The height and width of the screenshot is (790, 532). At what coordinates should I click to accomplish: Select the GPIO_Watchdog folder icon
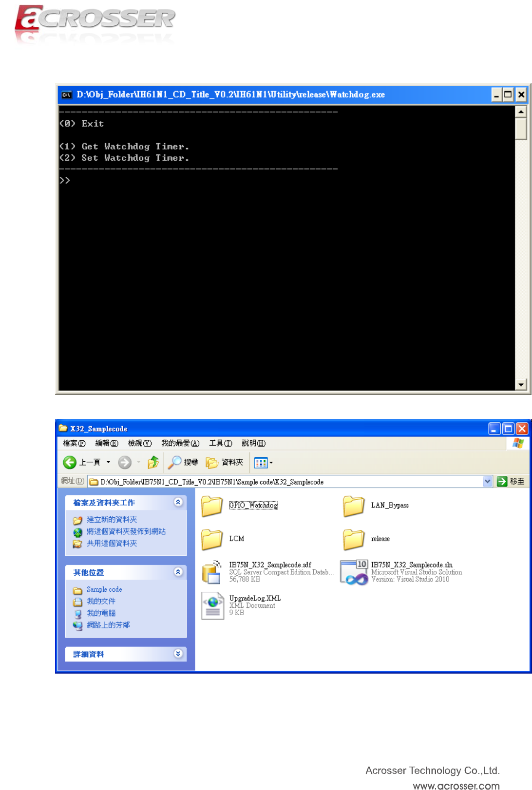coord(212,506)
